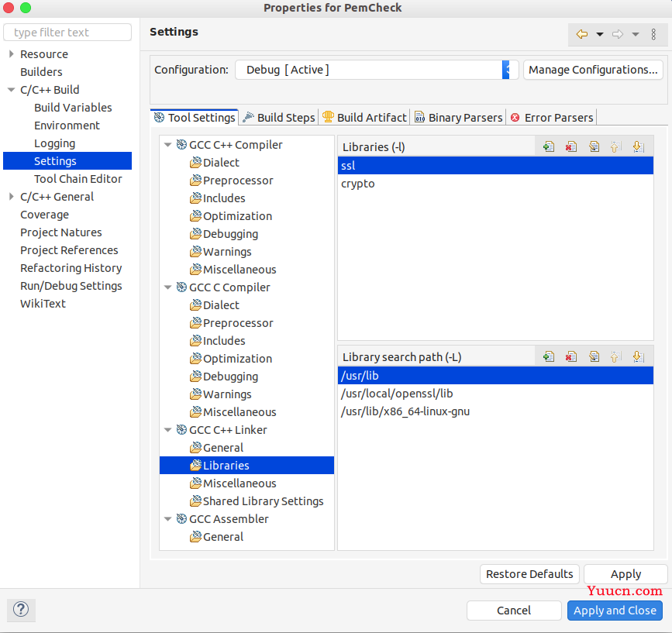The height and width of the screenshot is (633, 672).
Task: Edit selected library entry in Libraries (-l)
Action: [x=594, y=146]
